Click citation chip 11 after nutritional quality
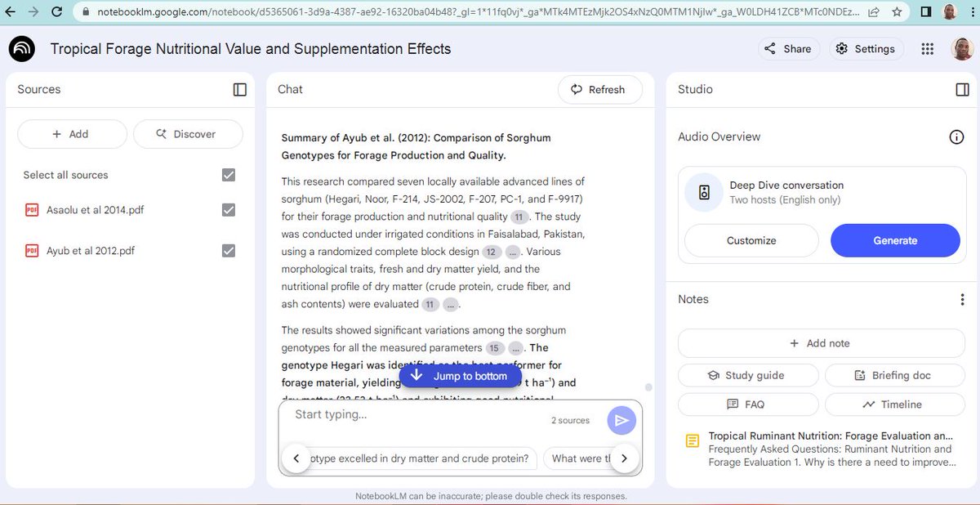The width and height of the screenshot is (980, 505). 519,217
